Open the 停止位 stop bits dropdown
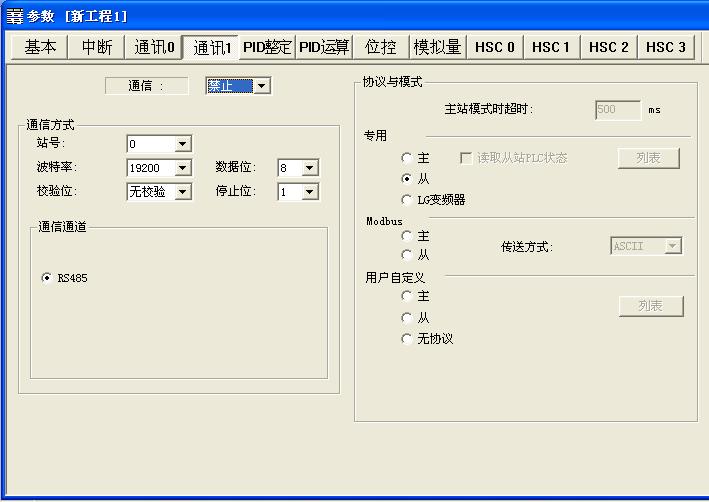Screen dimensions: 709x502 click(x=310, y=192)
